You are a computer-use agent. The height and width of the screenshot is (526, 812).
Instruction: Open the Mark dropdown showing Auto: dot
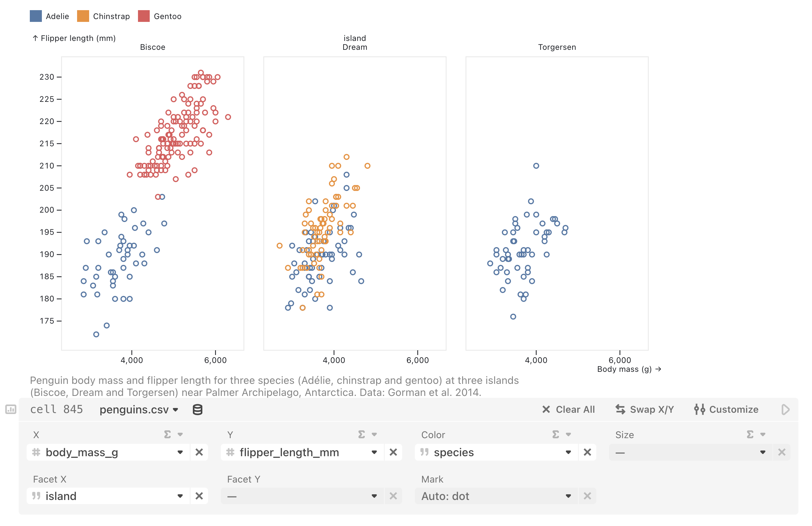[x=567, y=496]
